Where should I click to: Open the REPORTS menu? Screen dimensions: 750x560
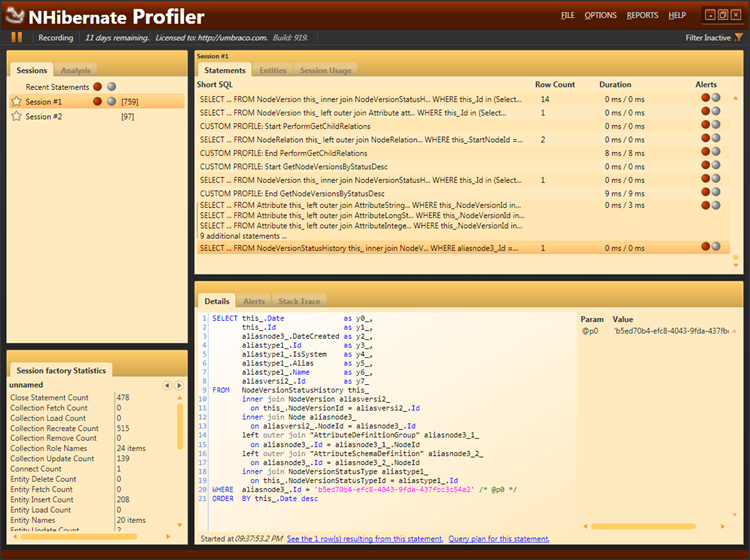click(642, 15)
